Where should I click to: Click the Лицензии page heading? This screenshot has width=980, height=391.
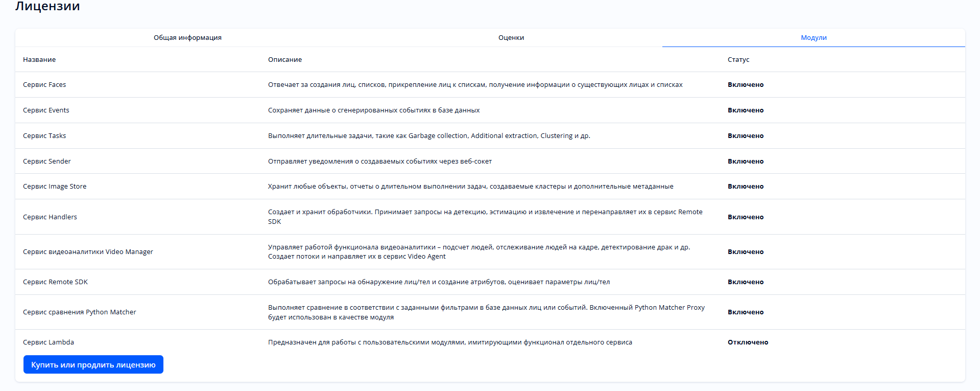47,7
